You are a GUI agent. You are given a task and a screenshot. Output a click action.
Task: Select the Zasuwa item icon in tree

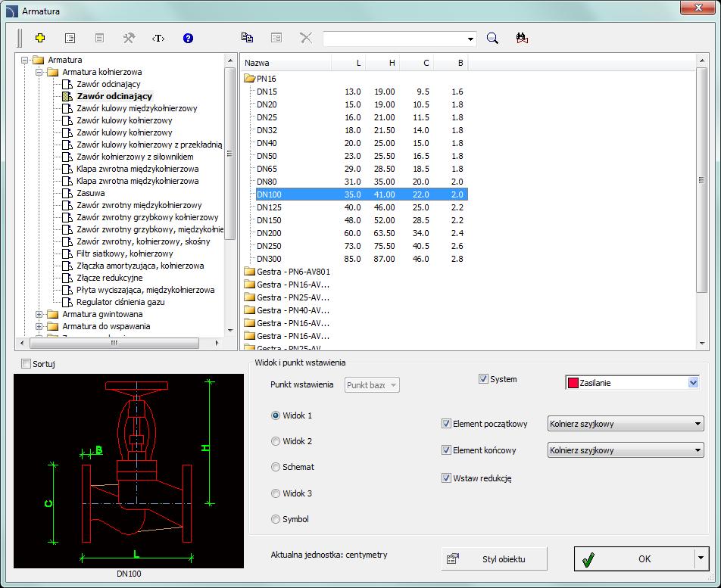click(x=67, y=193)
